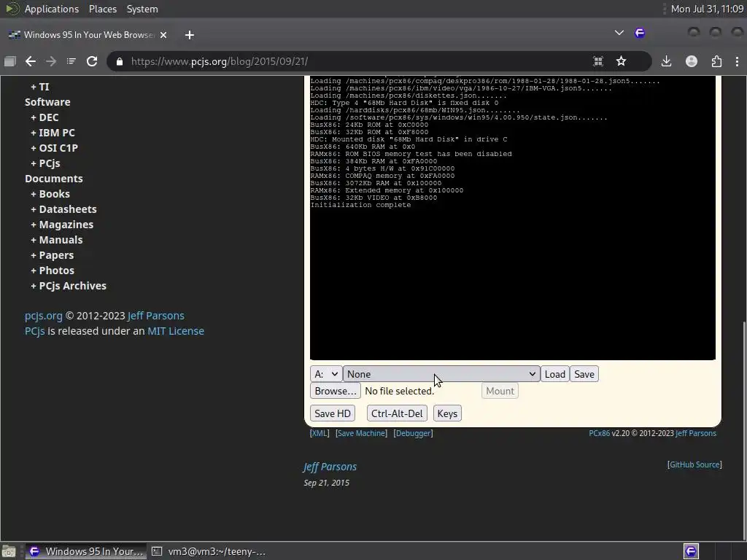
Task: Click the clock showing Mon Jul 31
Action: (707, 9)
